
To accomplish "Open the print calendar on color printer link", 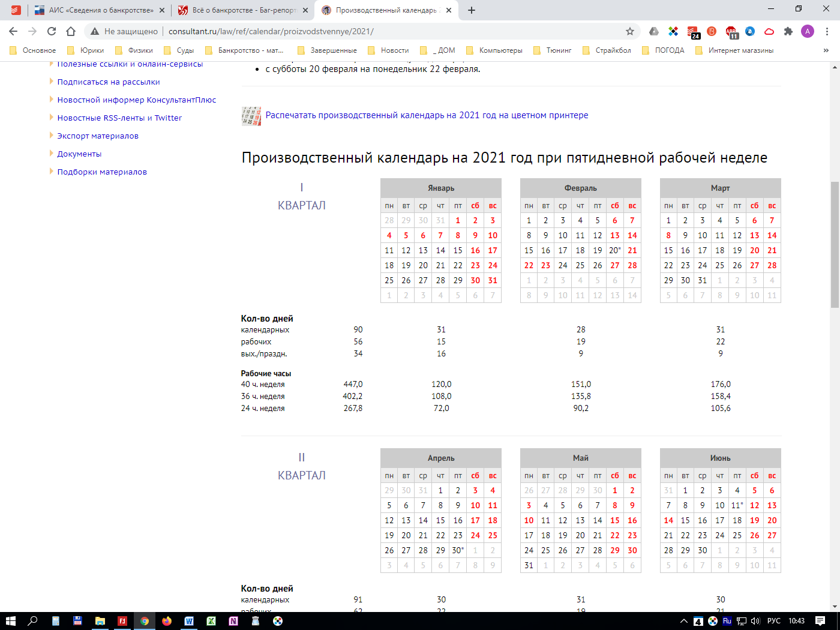I will pyautogui.click(x=427, y=115).
